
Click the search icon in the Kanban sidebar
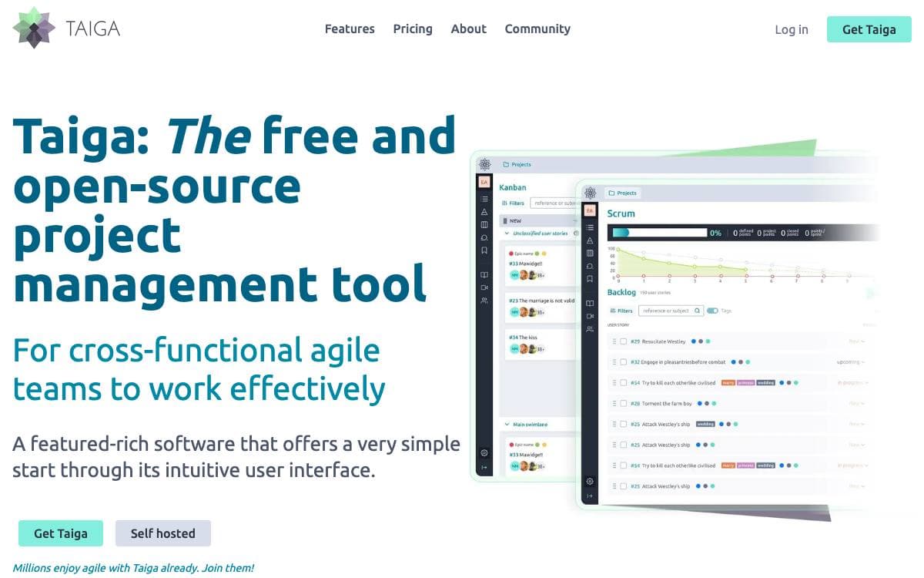[484, 237]
